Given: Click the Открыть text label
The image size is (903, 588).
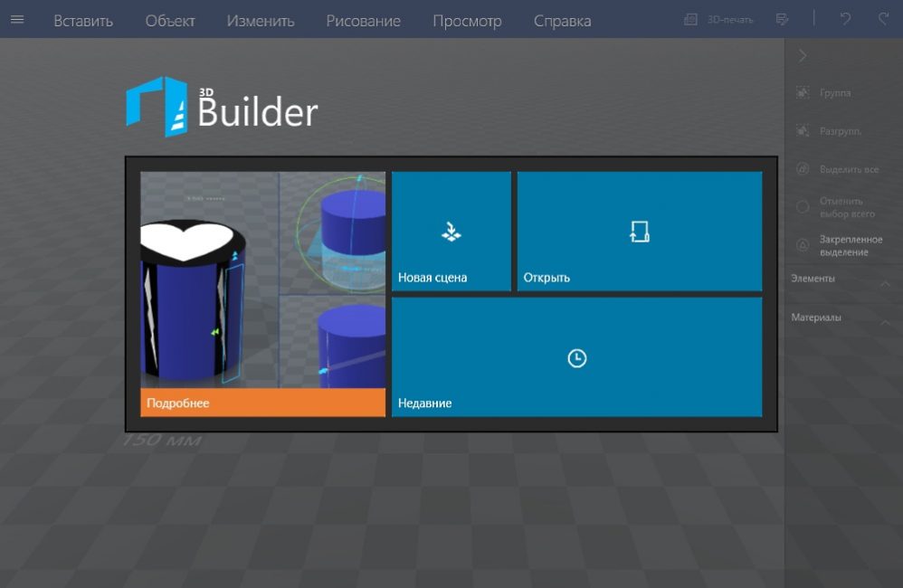Looking at the screenshot, I should pyautogui.click(x=547, y=278).
